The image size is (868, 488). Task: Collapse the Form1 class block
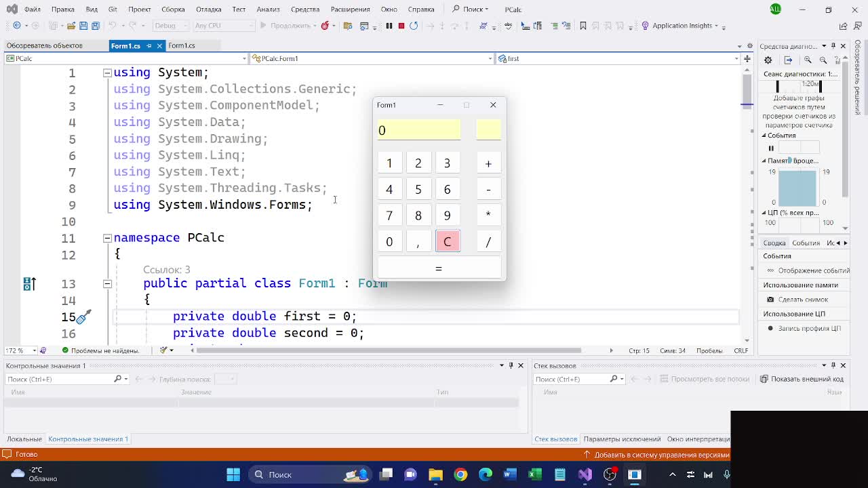(x=107, y=284)
